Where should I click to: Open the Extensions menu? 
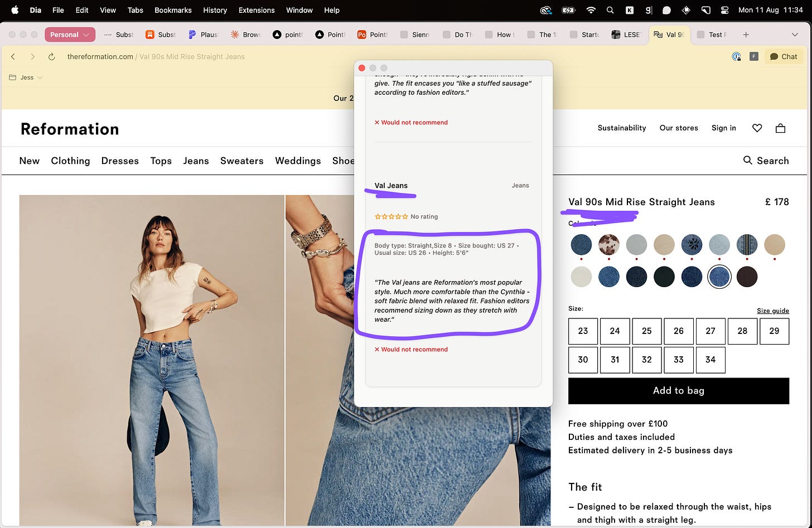tap(256, 10)
